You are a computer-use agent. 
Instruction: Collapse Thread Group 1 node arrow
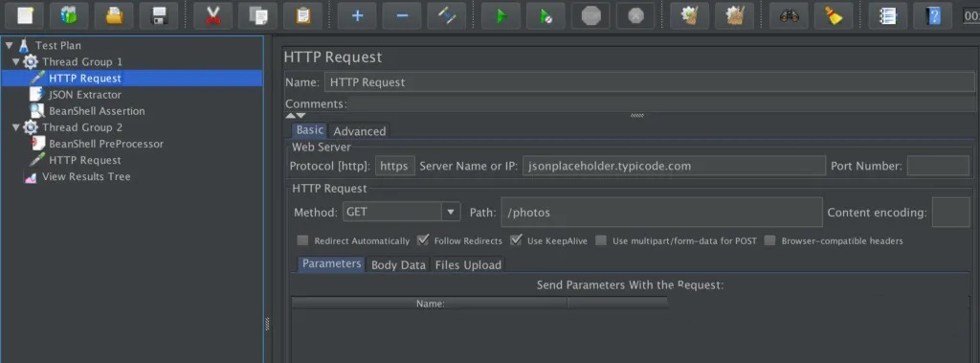tap(15, 61)
